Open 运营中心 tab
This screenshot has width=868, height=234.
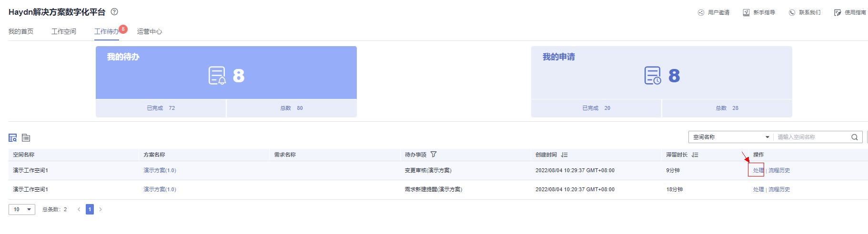pos(150,31)
